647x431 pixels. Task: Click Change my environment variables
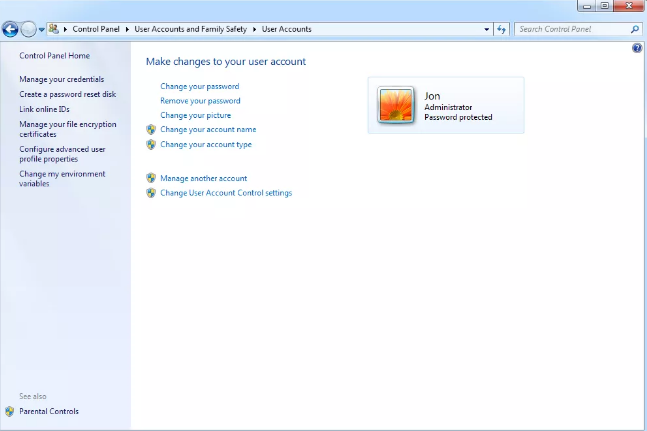pyautogui.click(x=62, y=179)
